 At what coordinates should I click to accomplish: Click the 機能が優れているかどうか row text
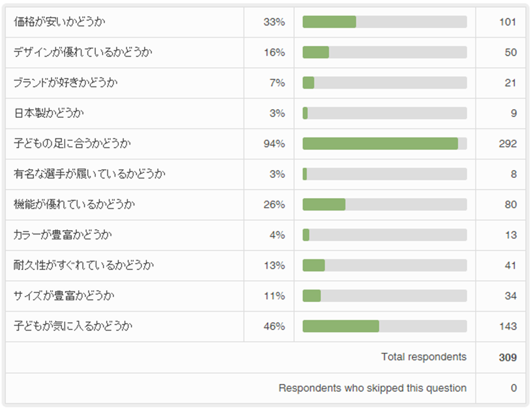[x=74, y=205]
